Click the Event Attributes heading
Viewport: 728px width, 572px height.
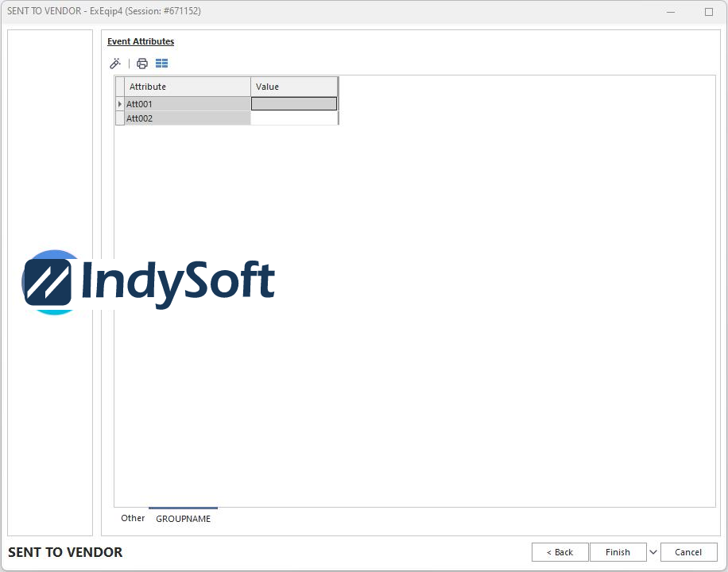pyautogui.click(x=141, y=41)
